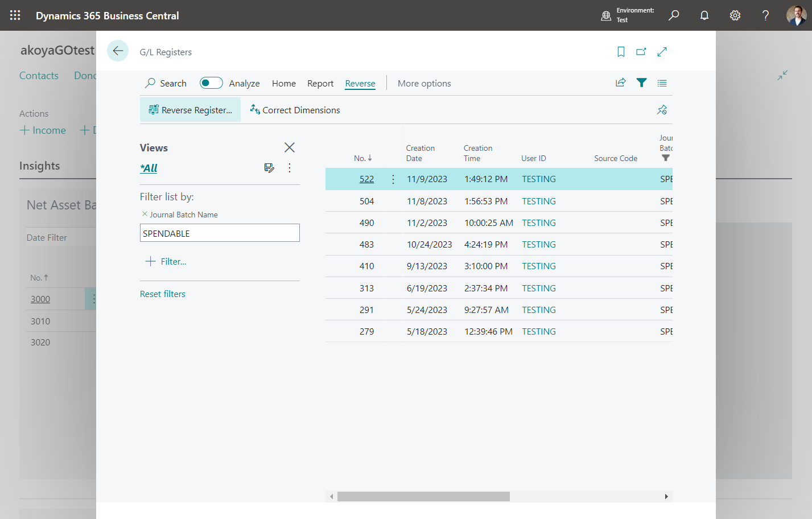Open the user profile avatar
The width and height of the screenshot is (812, 519).
796,15
